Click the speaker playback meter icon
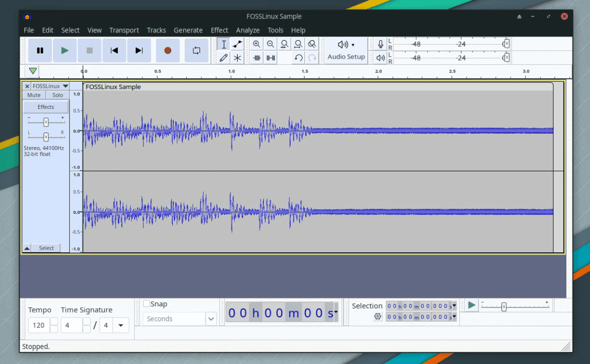 pos(381,58)
